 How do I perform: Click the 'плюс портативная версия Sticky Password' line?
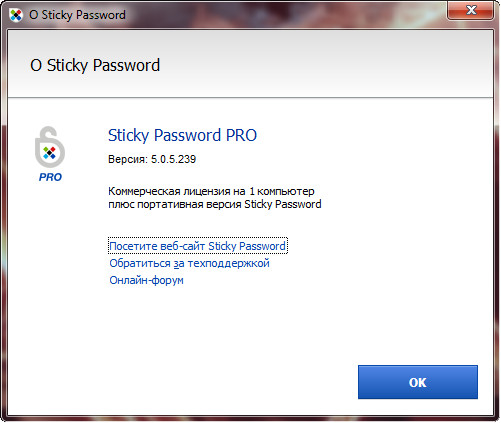215,204
